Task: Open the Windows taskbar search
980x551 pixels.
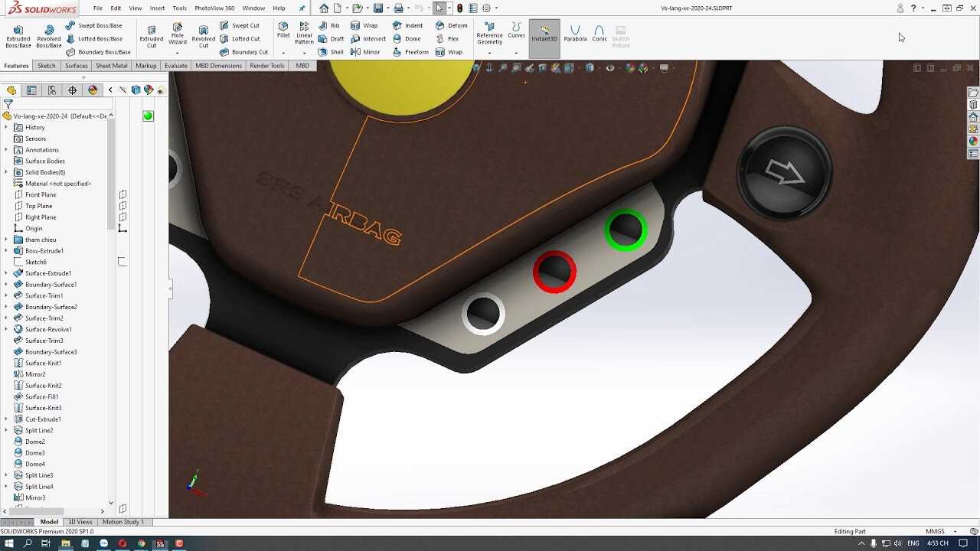Action: pyautogui.click(x=28, y=543)
